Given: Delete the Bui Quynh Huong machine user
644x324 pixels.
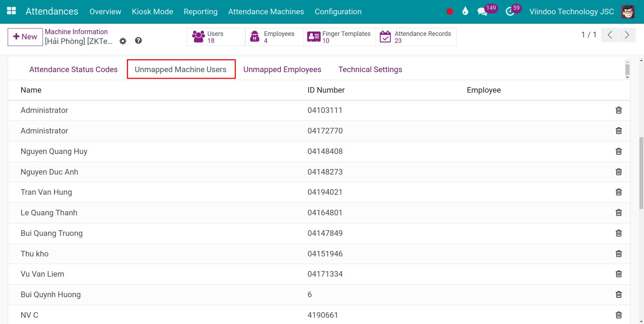Looking at the screenshot, I should [x=619, y=294].
